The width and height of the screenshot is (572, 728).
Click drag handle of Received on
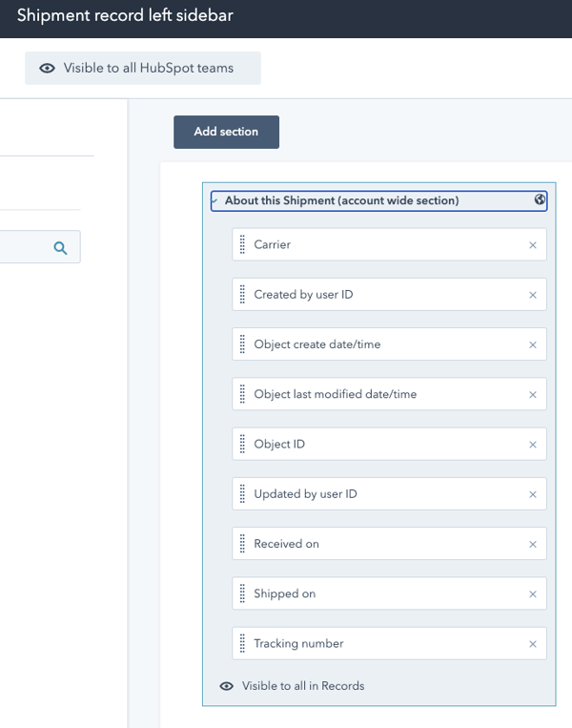pos(242,544)
